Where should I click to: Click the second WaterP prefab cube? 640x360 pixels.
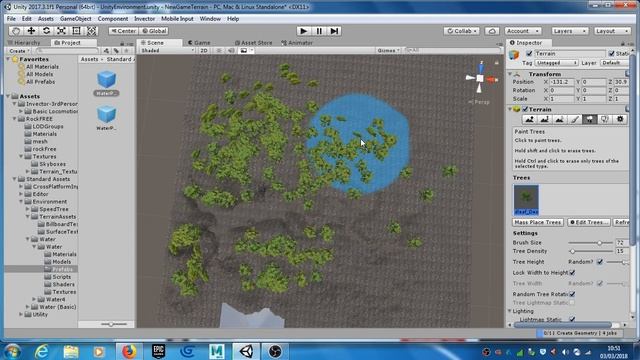(106, 114)
